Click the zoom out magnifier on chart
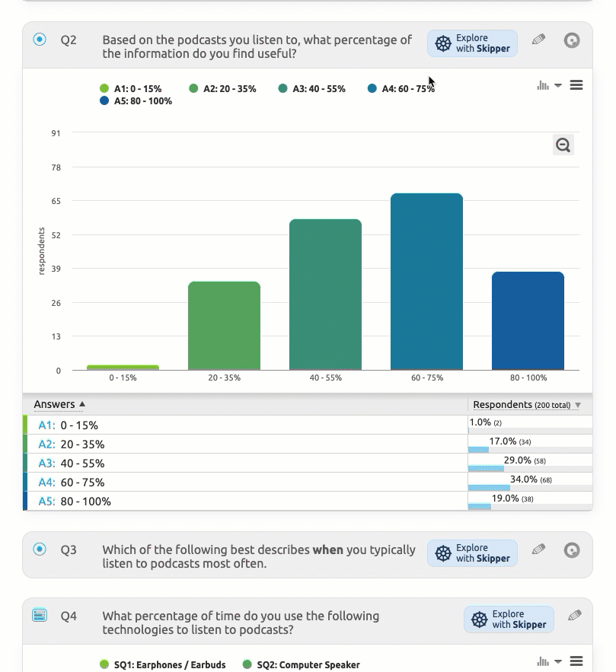Image resolution: width=616 pixels, height=672 pixels. pos(563,145)
